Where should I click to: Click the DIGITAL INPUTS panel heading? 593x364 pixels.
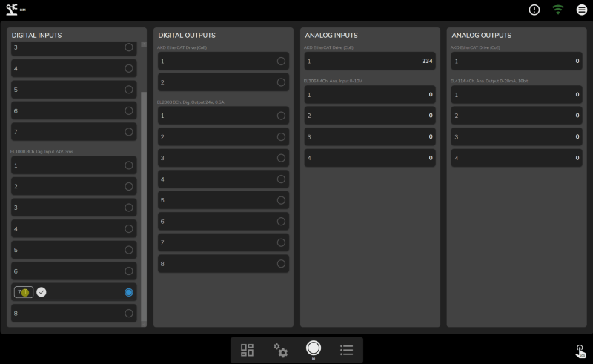point(36,35)
